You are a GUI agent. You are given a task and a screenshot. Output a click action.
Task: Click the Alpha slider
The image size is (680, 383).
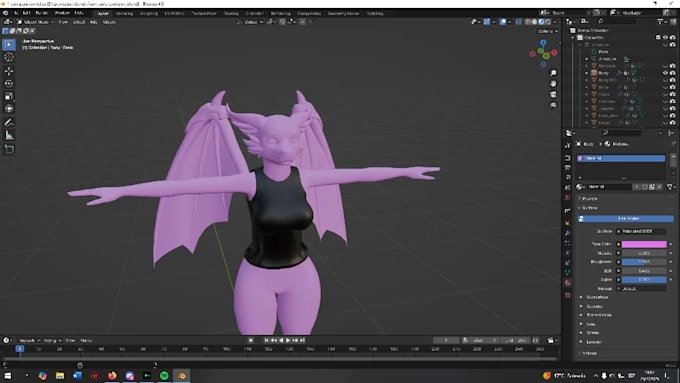(x=644, y=279)
